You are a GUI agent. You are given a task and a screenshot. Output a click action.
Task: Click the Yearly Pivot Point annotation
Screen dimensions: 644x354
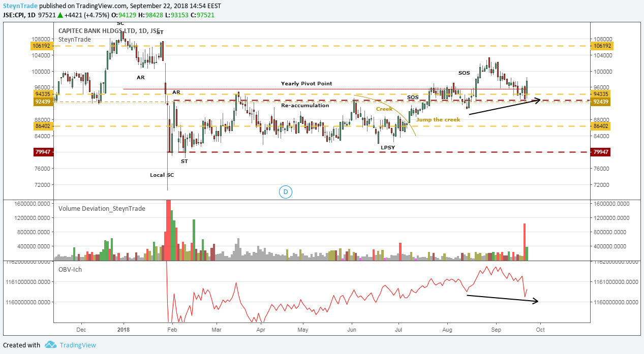[x=305, y=83]
